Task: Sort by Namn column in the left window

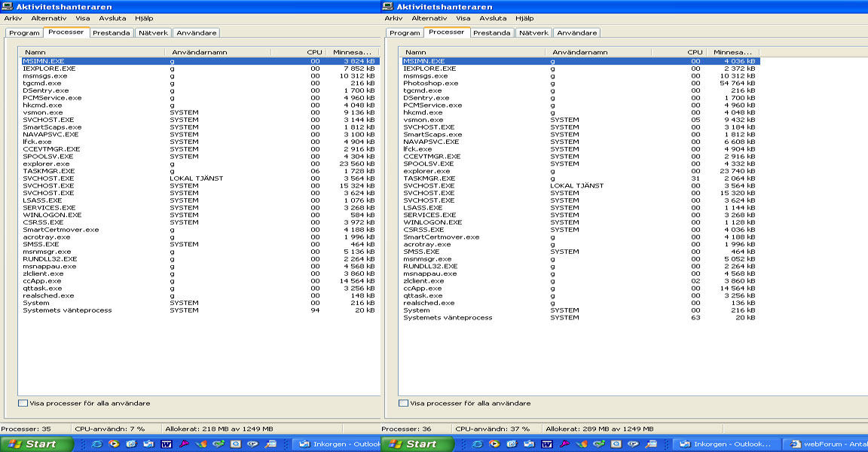Action: pos(91,52)
